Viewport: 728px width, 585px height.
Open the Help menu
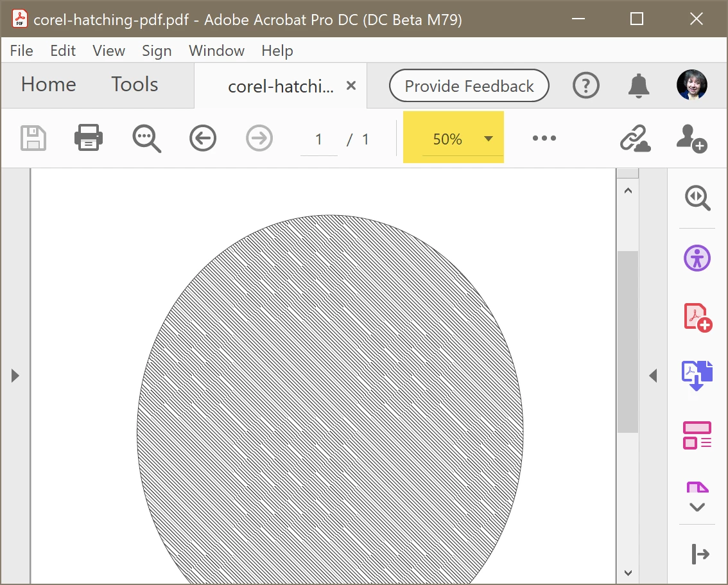pos(277,51)
